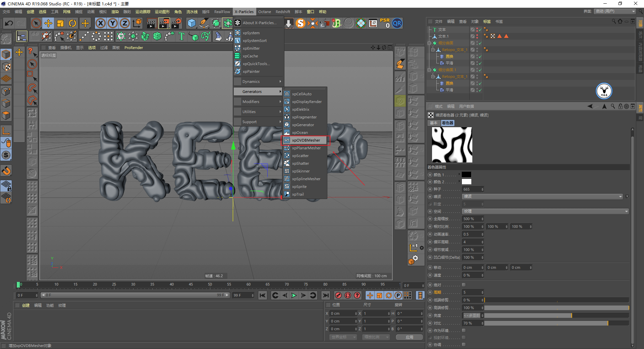Open the 摄像机 viewport menu
The image size is (644, 349).
coord(66,48)
